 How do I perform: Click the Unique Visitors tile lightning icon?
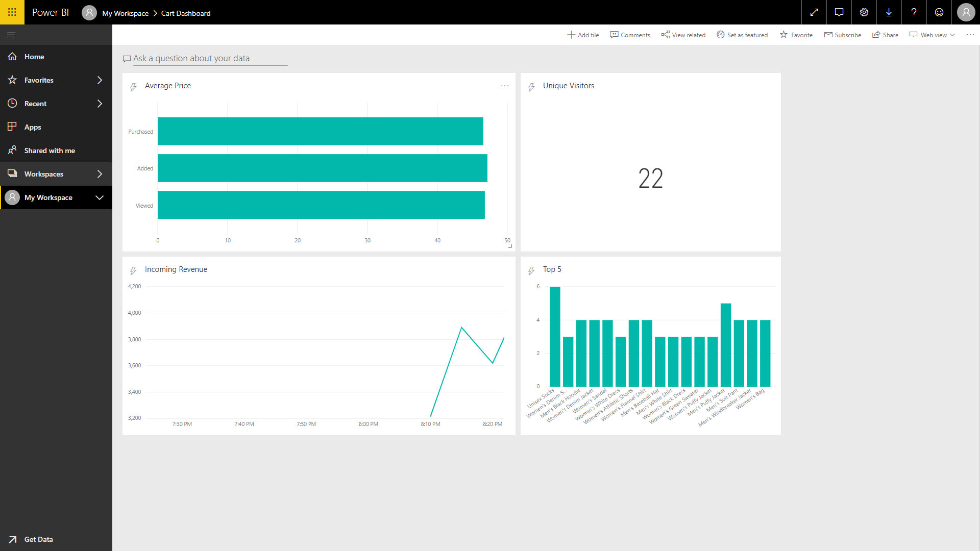coord(531,87)
